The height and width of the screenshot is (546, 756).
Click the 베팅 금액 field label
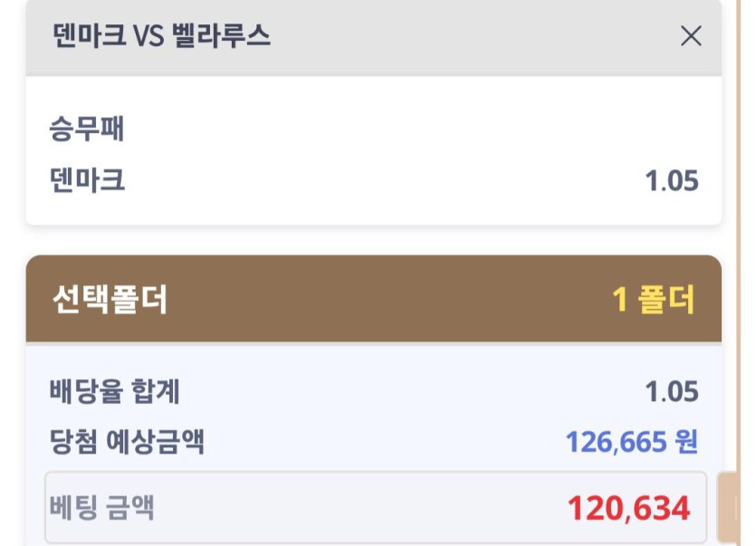click(101, 508)
